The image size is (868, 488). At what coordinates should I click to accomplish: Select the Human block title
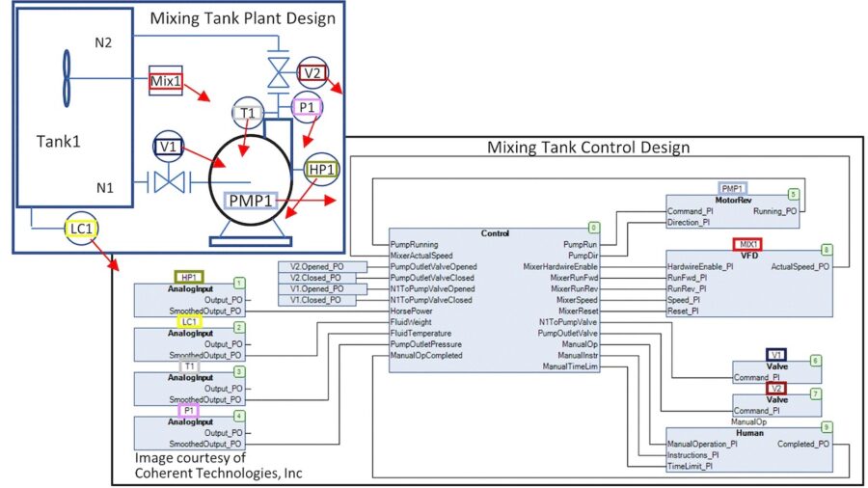tap(749, 433)
